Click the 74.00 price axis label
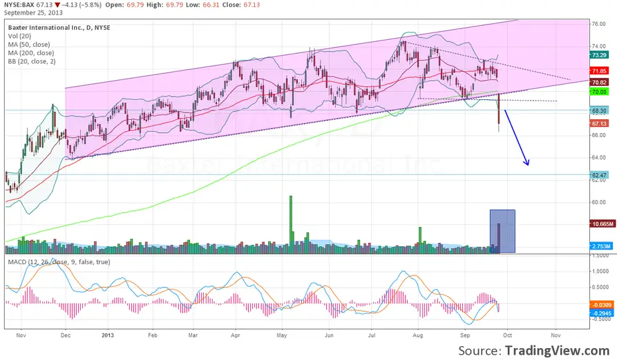This screenshot has height=364, width=617. [599, 46]
